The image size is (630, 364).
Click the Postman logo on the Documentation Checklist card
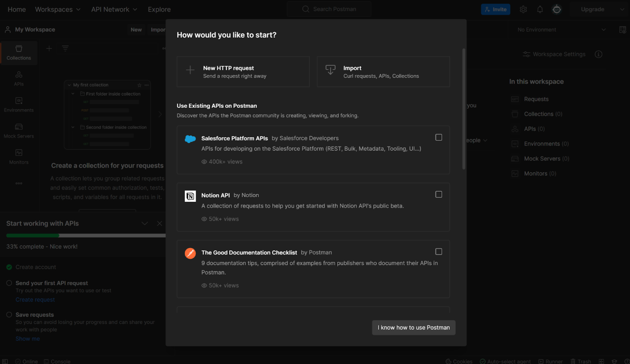click(190, 253)
